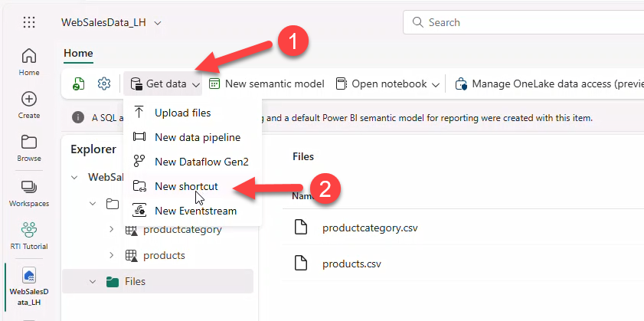Click the settings gear icon in toolbar
644x321 pixels.
pos(104,84)
